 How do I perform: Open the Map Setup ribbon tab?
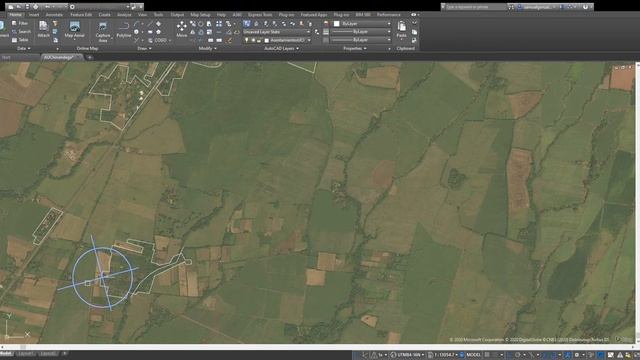200,15
